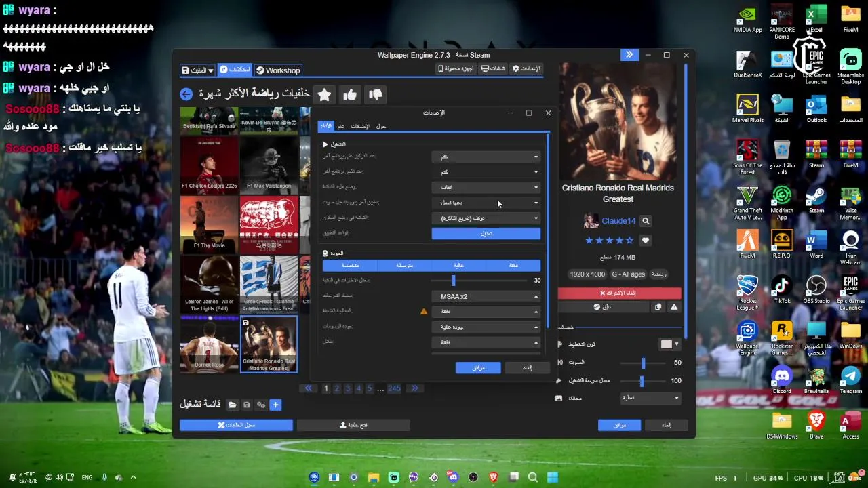This screenshot has width=868, height=488.
Task: Open playlist settings gears icon
Action: coord(261,405)
